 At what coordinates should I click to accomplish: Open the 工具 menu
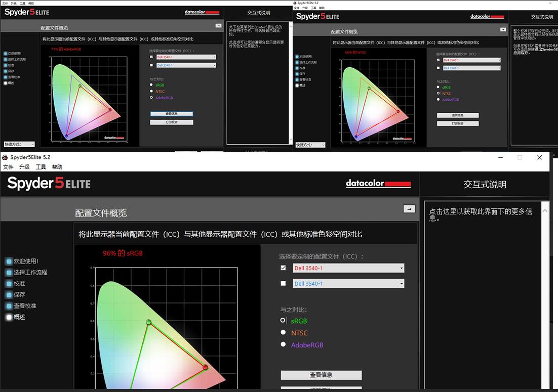click(40, 167)
